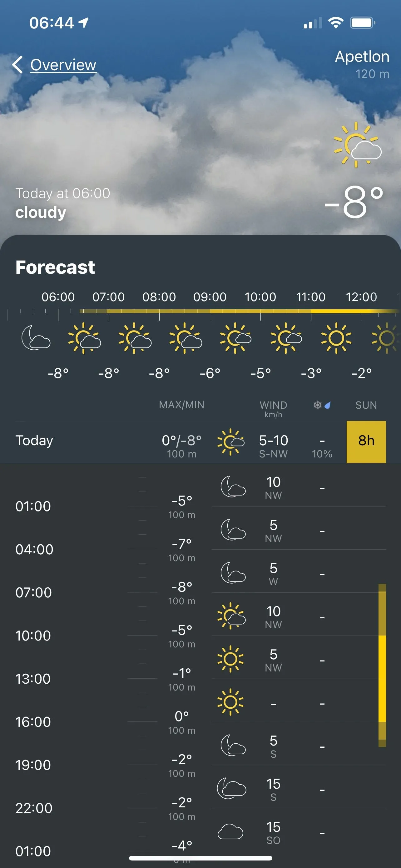Viewport: 401px width, 868px height.
Task: Tap the yellow 8h sunshine duration box
Action: (x=366, y=441)
